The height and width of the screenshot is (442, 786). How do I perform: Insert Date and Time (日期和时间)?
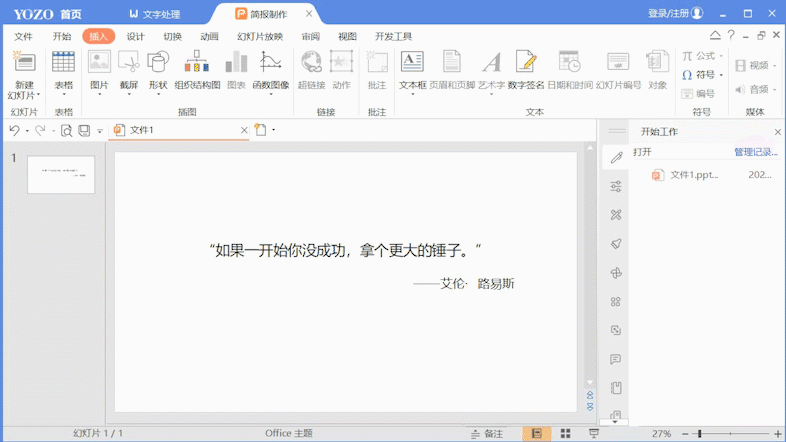pos(569,62)
